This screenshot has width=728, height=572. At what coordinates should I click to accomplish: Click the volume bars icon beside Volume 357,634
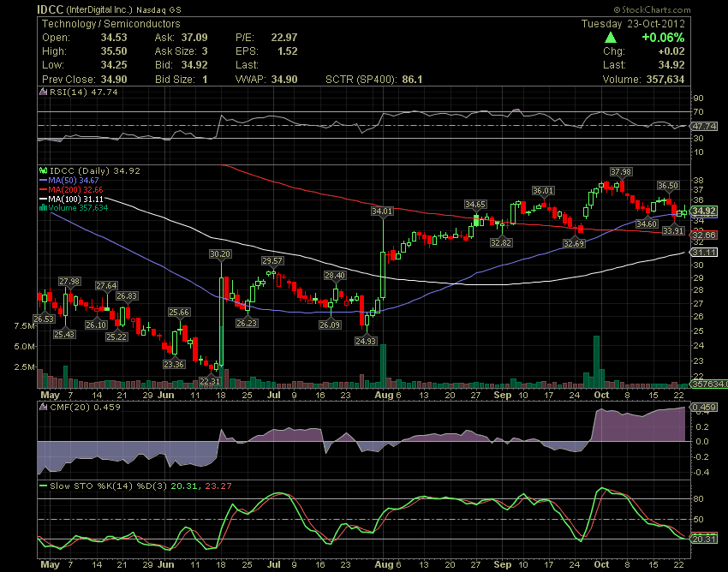tap(44, 207)
